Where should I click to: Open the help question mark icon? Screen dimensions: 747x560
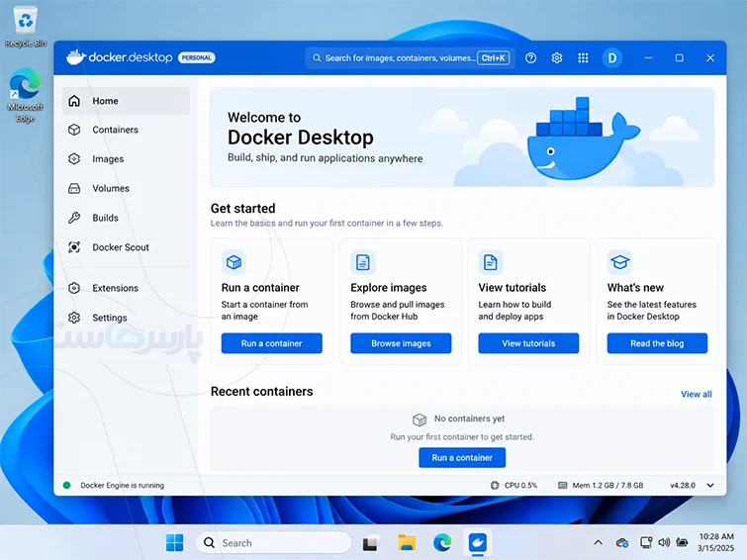(530, 58)
